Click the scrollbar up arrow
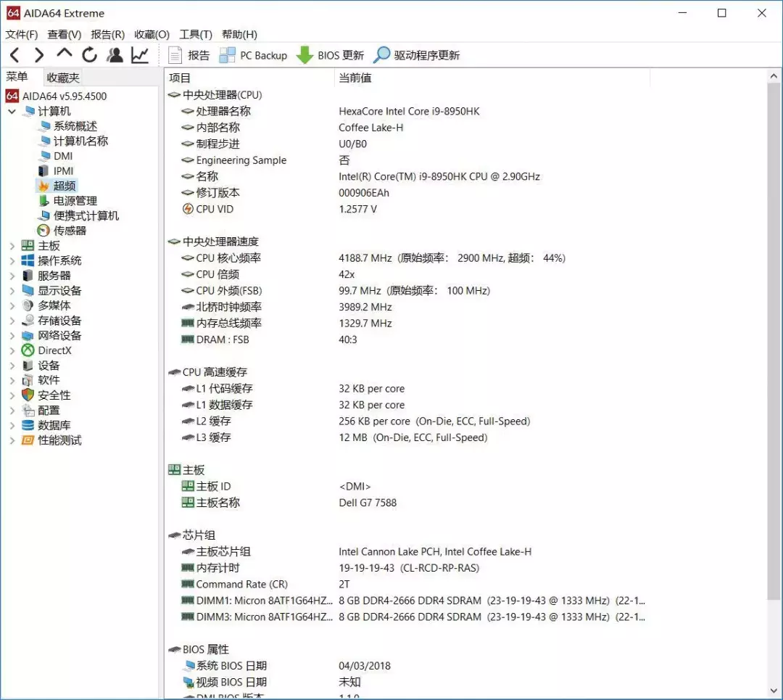This screenshot has width=783, height=700. click(774, 76)
